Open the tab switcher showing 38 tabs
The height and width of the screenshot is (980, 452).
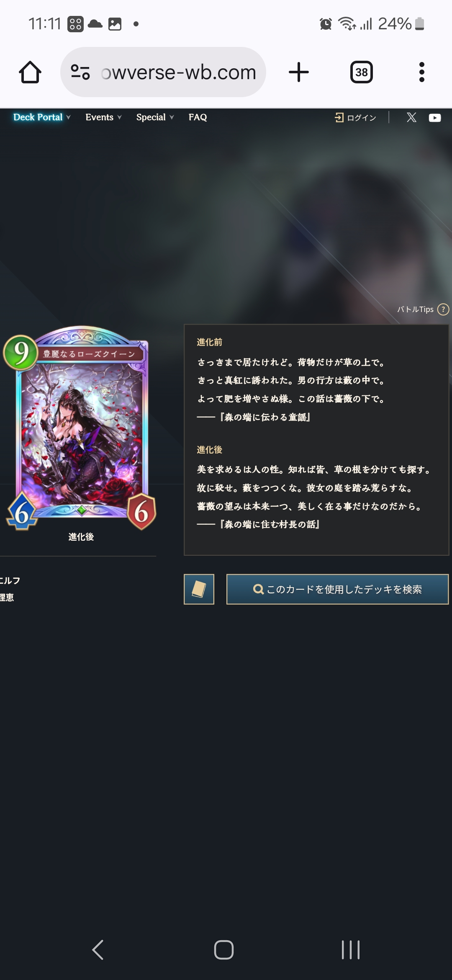(362, 72)
